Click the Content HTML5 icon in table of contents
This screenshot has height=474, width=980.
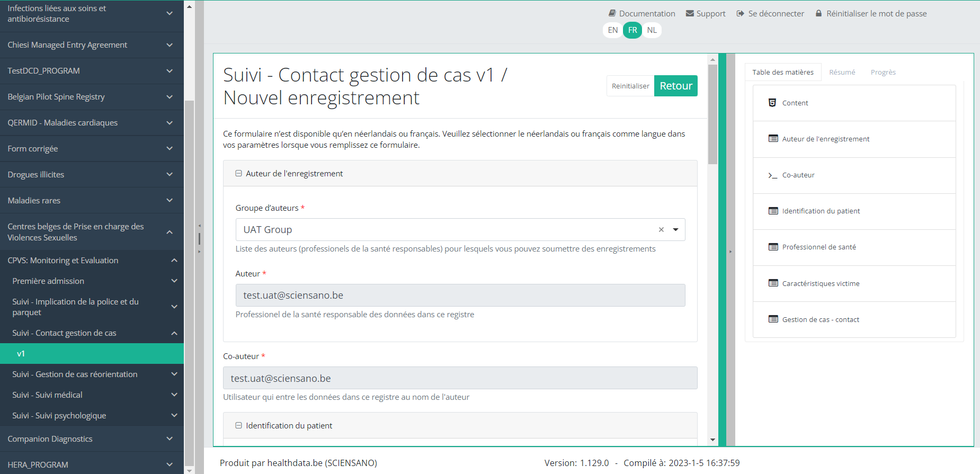(772, 103)
